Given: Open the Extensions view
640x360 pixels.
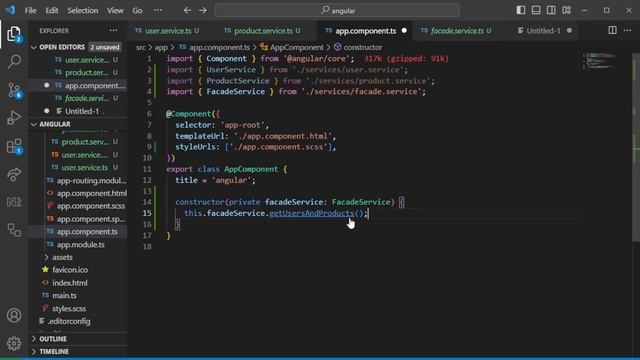Looking at the screenshot, I should (x=14, y=146).
